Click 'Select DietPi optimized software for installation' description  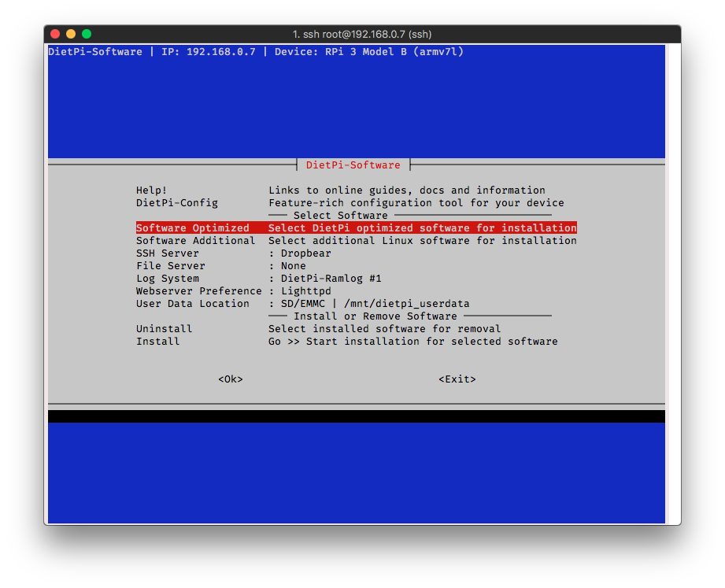pyautogui.click(x=423, y=228)
